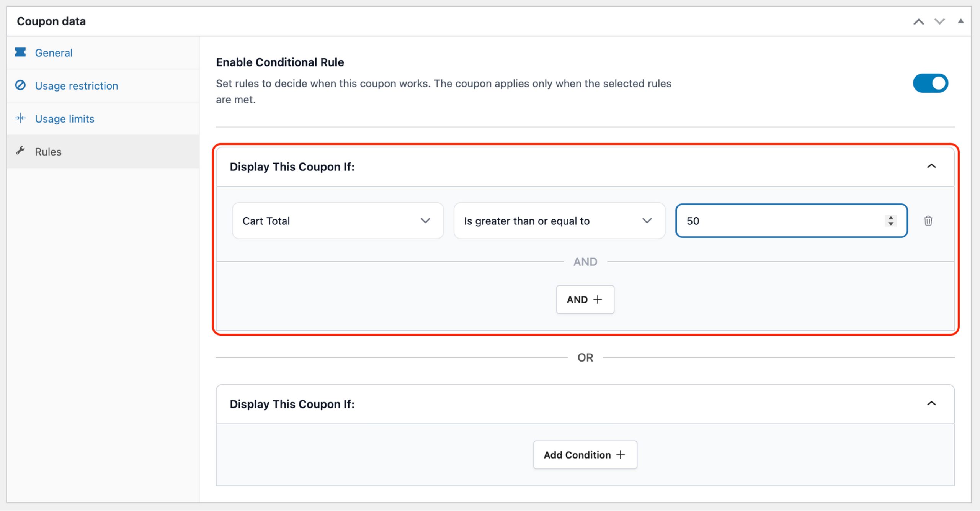This screenshot has width=980, height=511.
Task: Click the Add Condition button
Action: [585, 455]
